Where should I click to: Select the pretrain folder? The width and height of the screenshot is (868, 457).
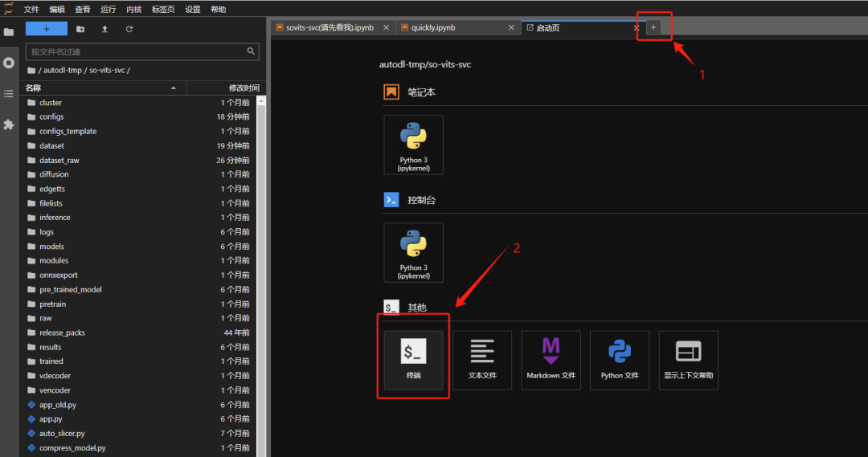point(138,304)
